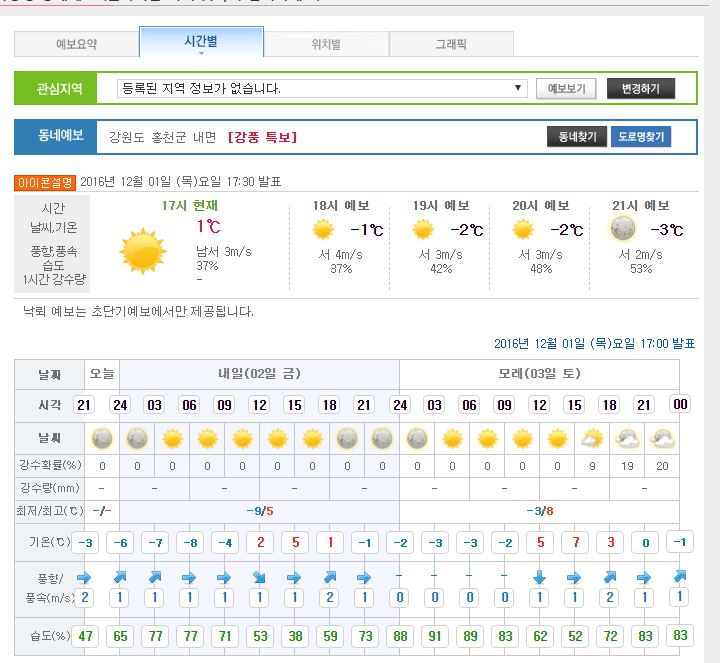Open the 강풍 특보 warning link
The height and width of the screenshot is (663, 720).
262,137
